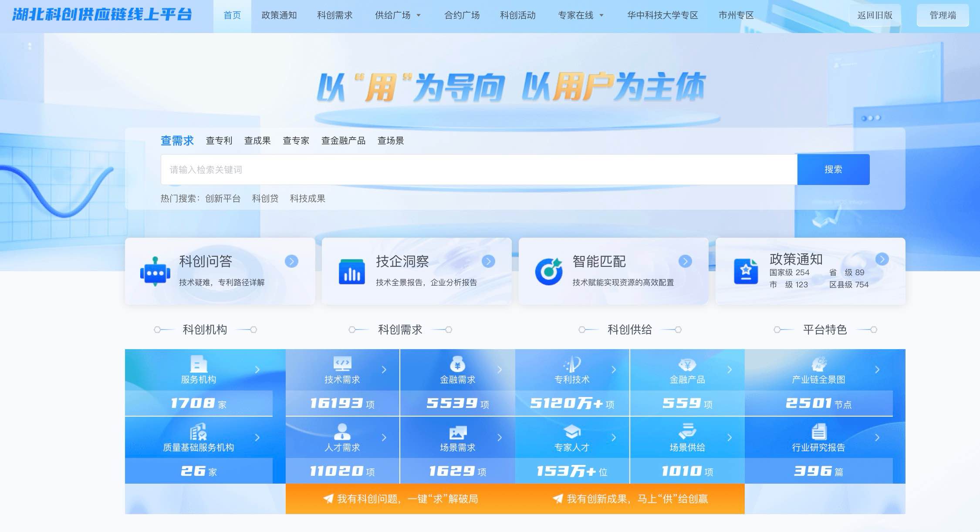
Task: Open the 科创活动 menu item
Action: 517,15
